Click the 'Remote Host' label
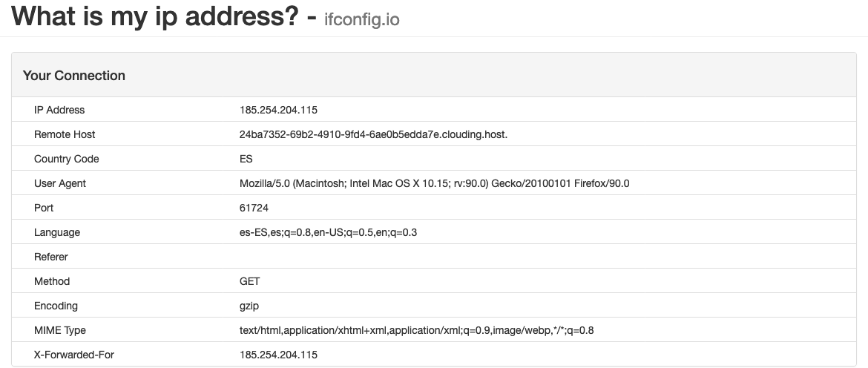Viewport: 868px width, 368px height. pos(65,134)
